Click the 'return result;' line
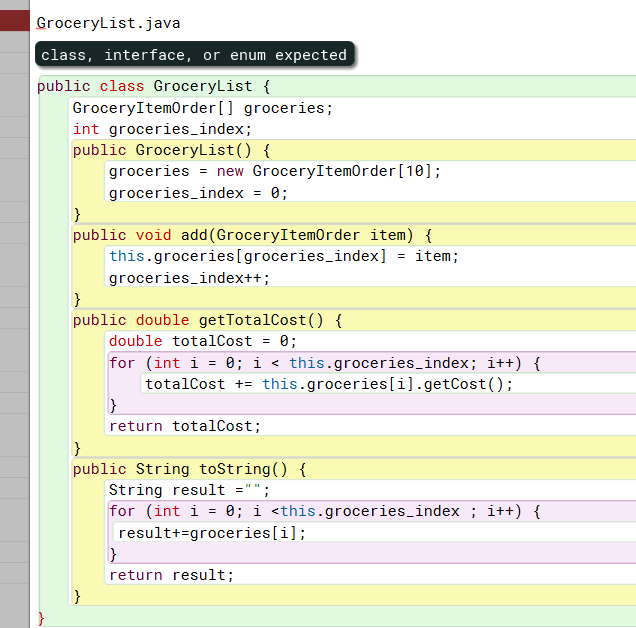Image resolution: width=636 pixels, height=628 pixels. coord(171,575)
